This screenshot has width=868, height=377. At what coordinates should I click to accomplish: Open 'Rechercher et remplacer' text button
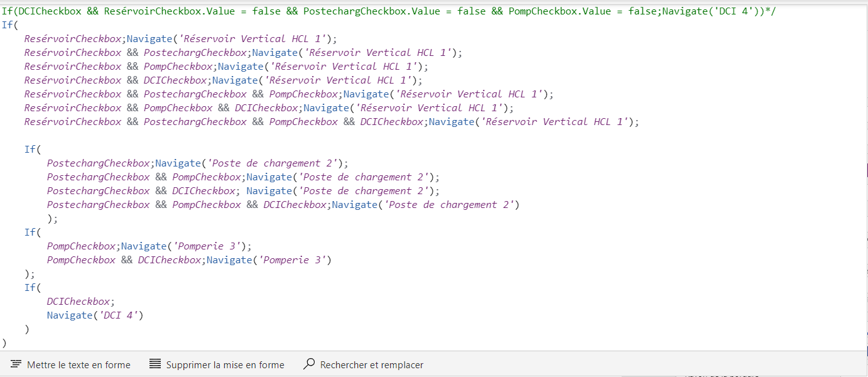pos(371,365)
